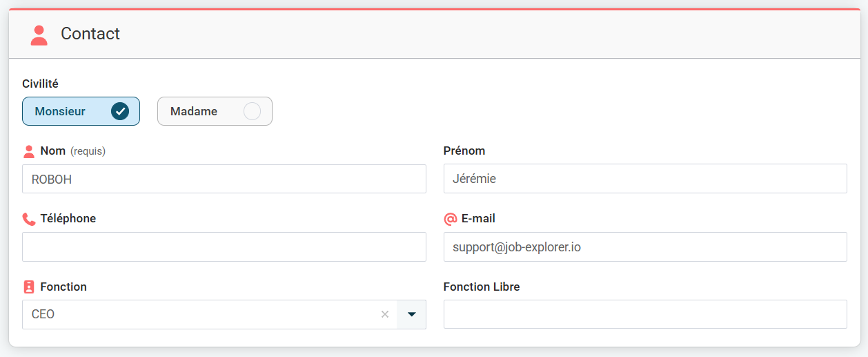Click the empty Fonction Libre field

(645, 314)
